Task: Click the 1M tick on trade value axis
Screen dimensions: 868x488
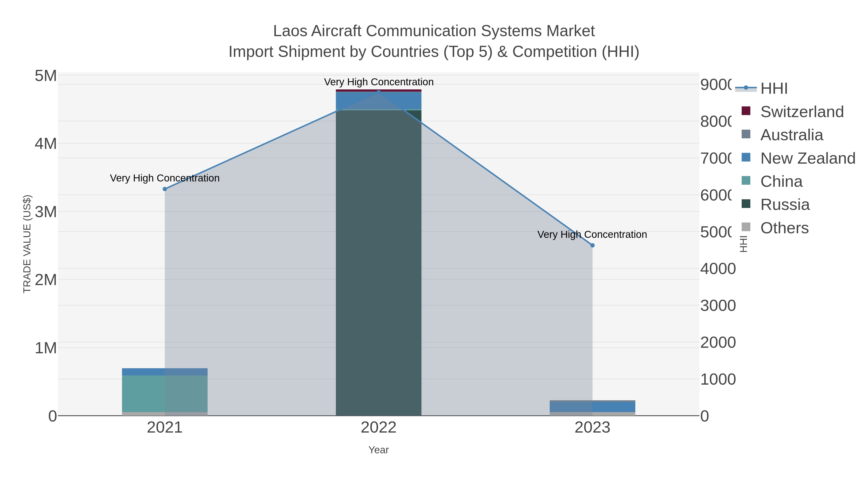Action: [x=46, y=348]
